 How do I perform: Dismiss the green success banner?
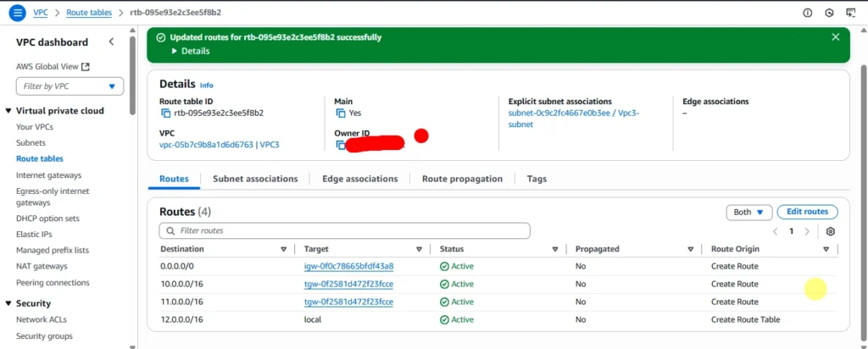tap(835, 37)
